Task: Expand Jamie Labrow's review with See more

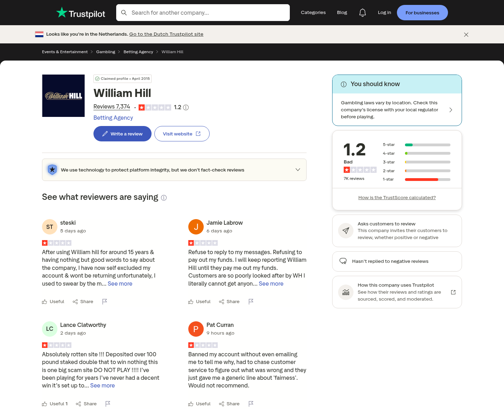Action: click(271, 284)
